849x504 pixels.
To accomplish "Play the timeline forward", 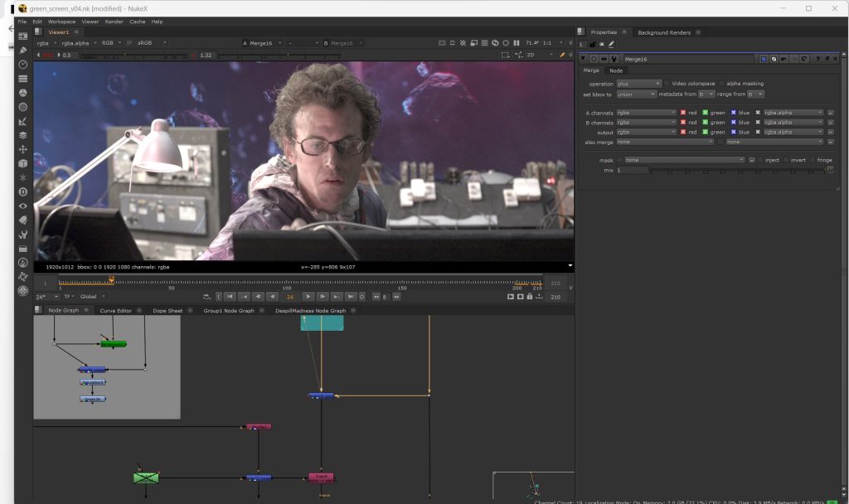I will (308, 297).
